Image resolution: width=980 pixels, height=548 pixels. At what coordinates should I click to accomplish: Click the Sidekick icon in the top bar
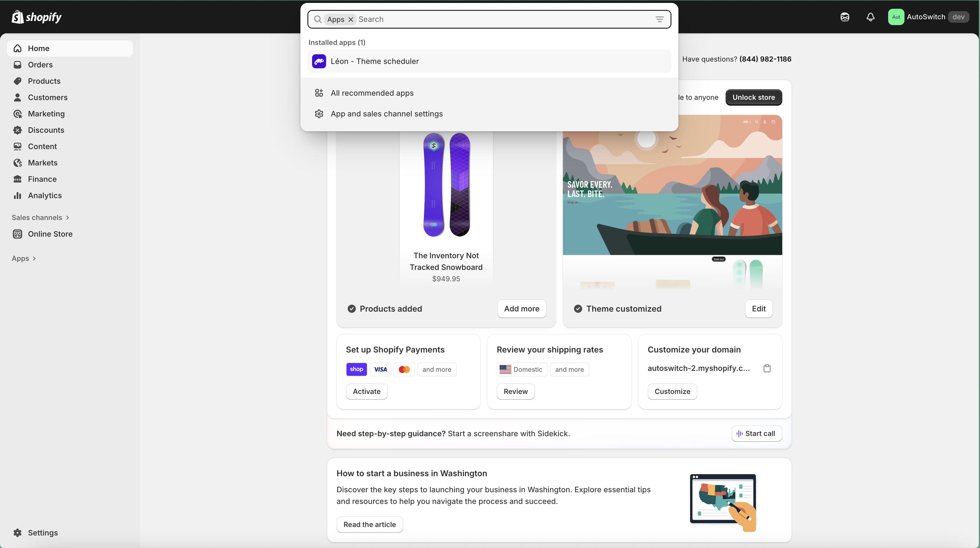845,17
